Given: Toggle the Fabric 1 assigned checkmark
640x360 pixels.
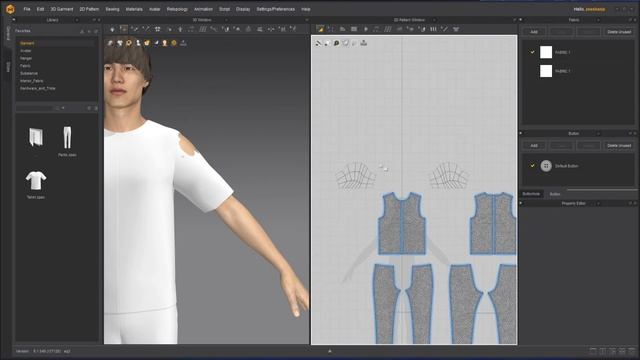Looking at the screenshot, I should (x=532, y=52).
